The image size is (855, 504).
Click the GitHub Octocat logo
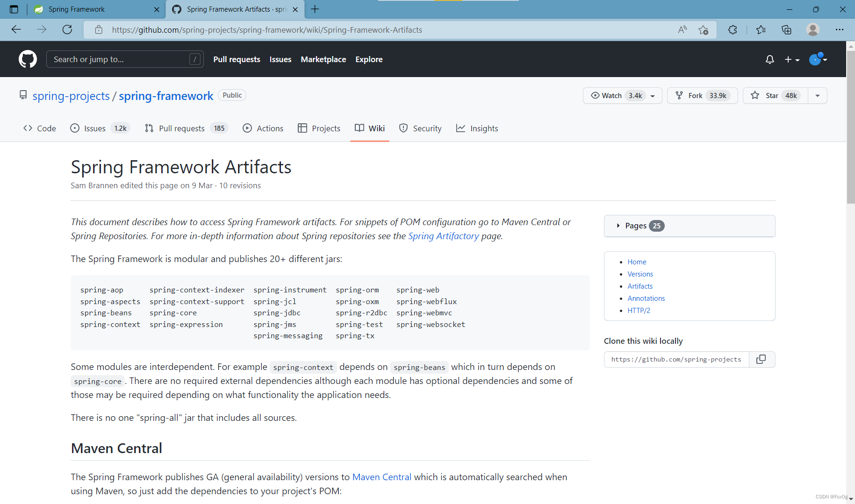(28, 59)
